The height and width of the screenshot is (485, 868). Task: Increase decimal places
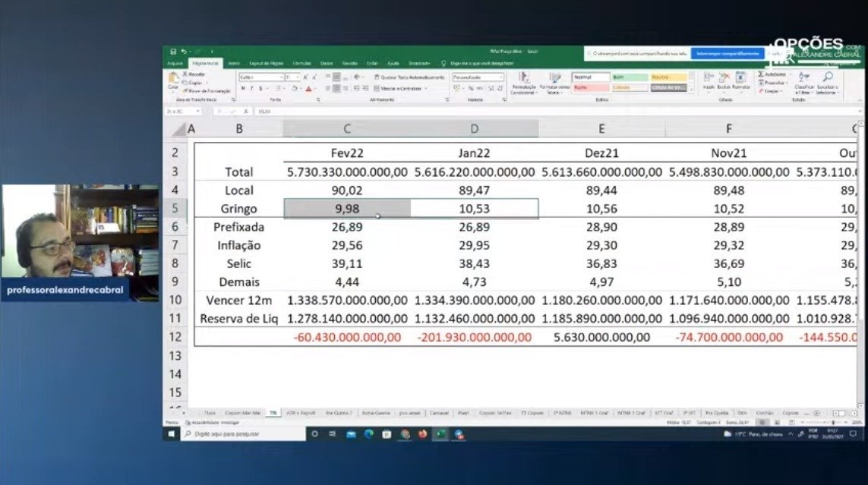pyautogui.click(x=491, y=89)
